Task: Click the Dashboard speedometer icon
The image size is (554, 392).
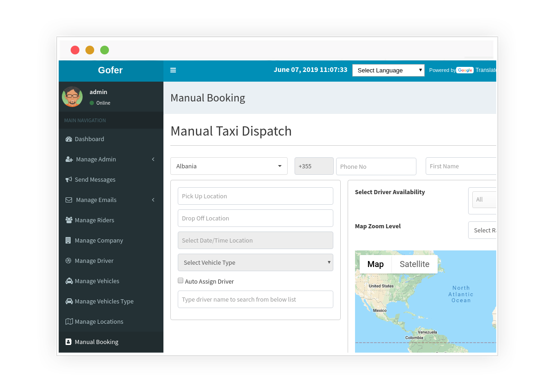Action: coord(69,139)
